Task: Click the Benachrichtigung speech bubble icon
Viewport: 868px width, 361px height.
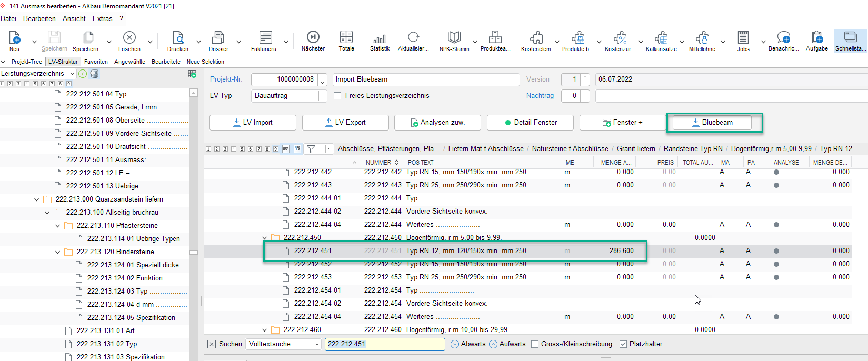Action: click(784, 37)
